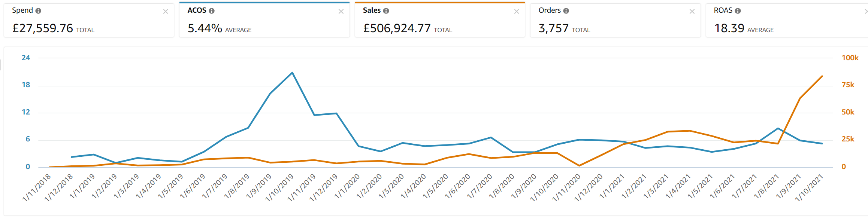
Task: Click the Sales info icon
Action: [386, 11]
